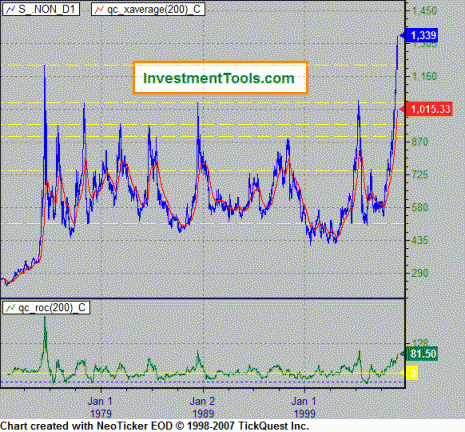Image resolution: width=465 pixels, height=432 pixels.
Task: Open the InvestmentTools.com banner link
Action: (x=220, y=78)
